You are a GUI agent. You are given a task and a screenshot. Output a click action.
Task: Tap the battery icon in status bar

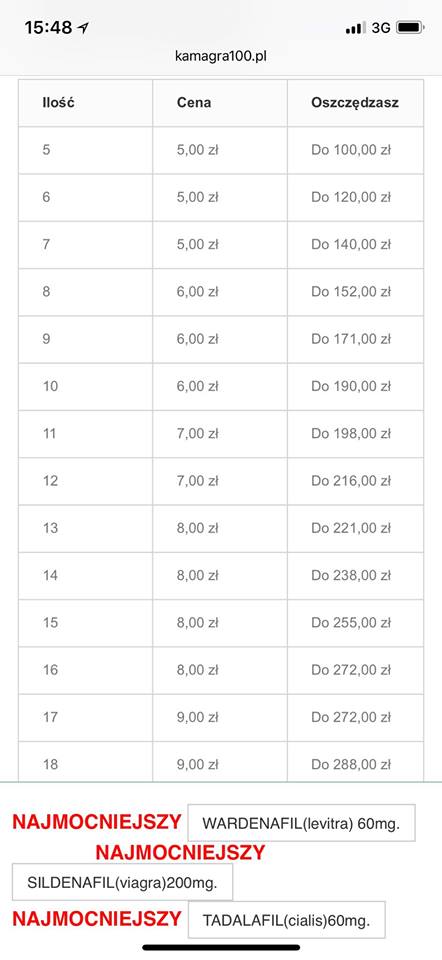(411, 28)
